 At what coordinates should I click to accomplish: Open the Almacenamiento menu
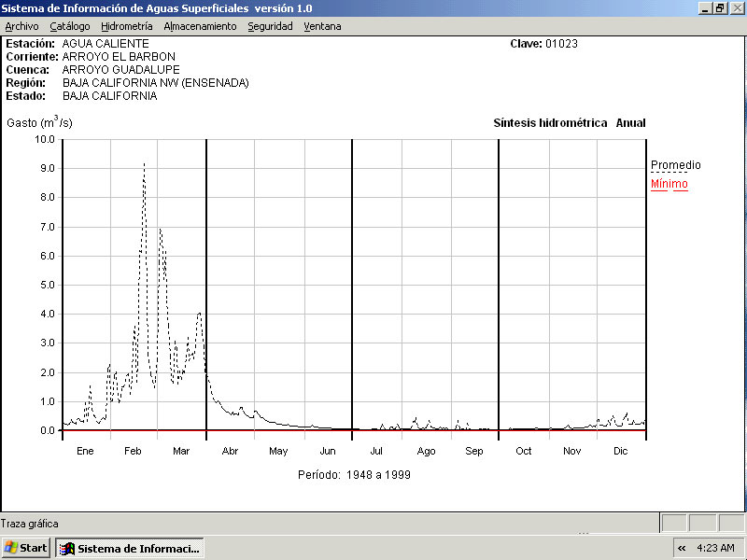200,26
